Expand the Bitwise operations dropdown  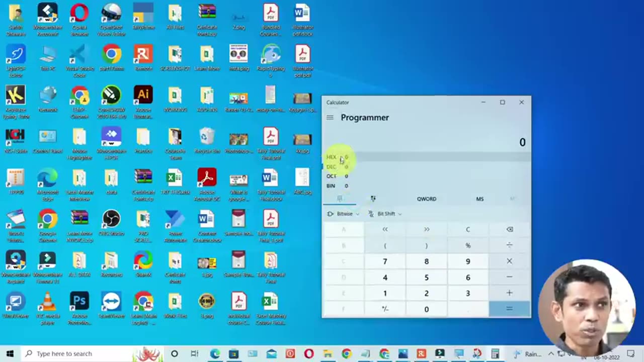[343, 214]
